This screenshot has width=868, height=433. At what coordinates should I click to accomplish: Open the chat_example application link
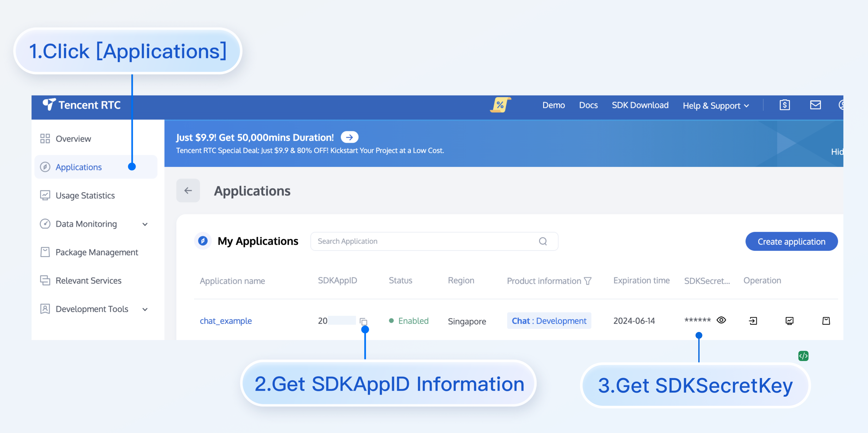click(226, 321)
